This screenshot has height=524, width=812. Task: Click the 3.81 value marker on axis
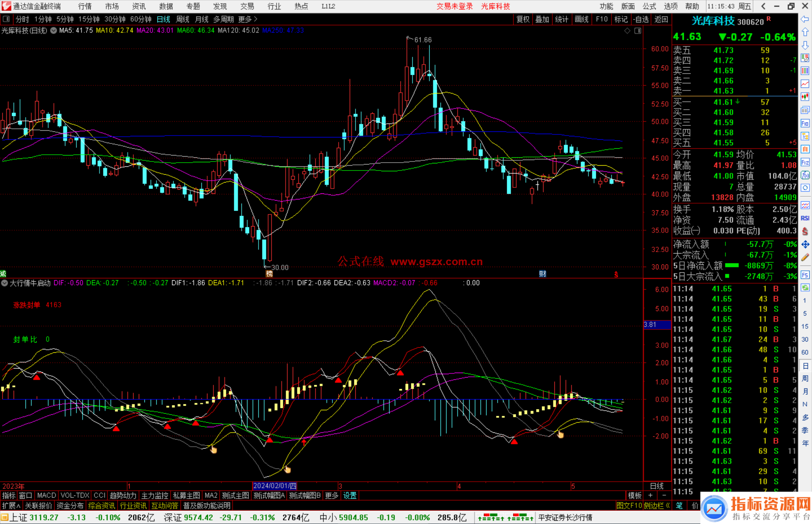coord(657,325)
